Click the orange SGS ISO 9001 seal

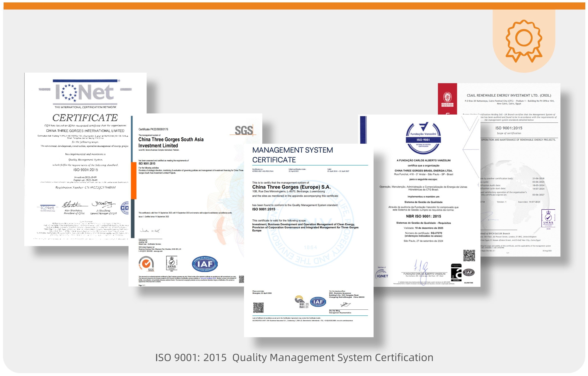[146, 264]
